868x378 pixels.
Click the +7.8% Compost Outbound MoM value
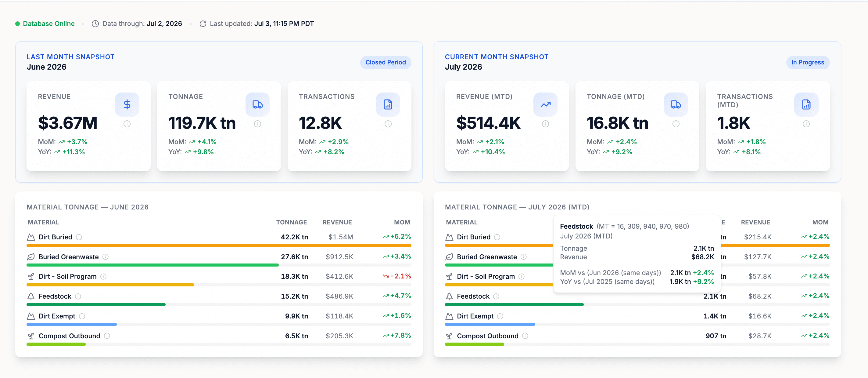tap(396, 336)
